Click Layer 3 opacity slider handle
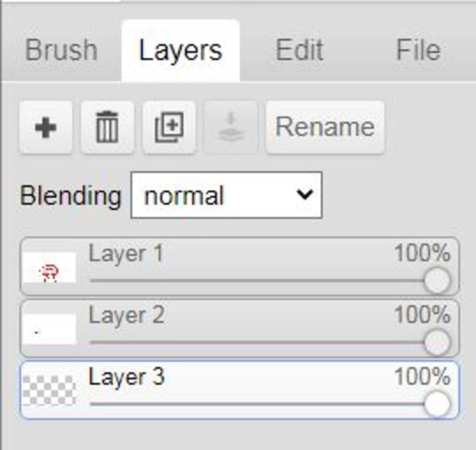Image resolution: width=476 pixels, height=450 pixels. point(437,404)
